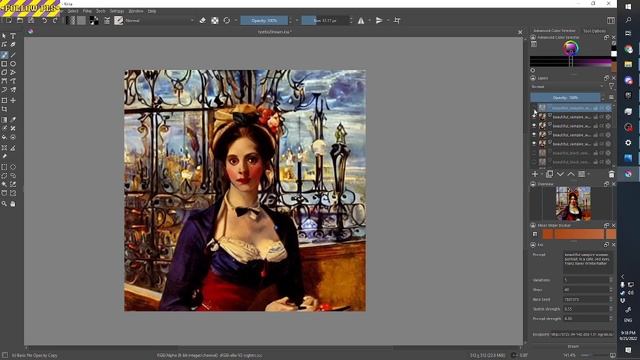Open the layer filter funnel menu
This screenshot has width=640, height=360.
(x=611, y=86)
